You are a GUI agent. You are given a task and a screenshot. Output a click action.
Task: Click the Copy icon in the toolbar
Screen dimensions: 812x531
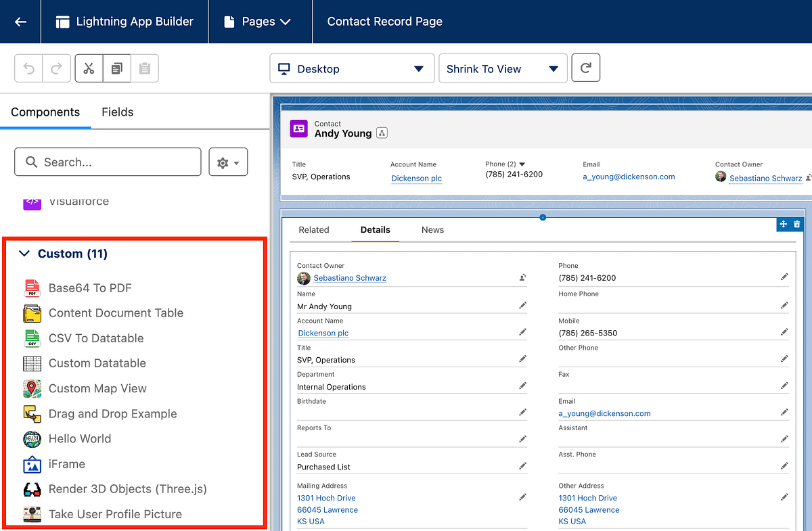click(x=117, y=68)
